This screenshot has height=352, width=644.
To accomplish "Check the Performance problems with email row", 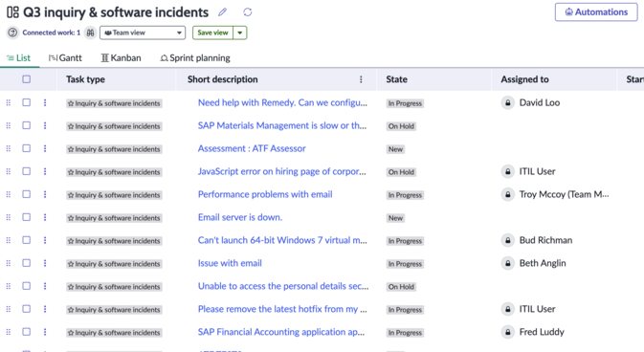I will [x=26, y=194].
